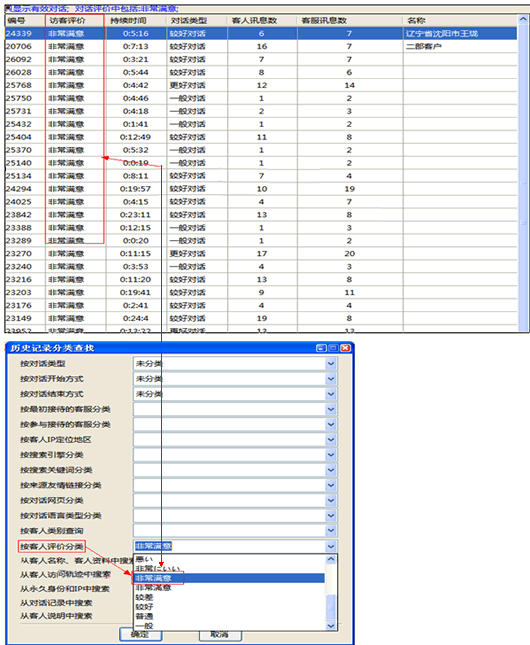Expand the 按对话语言类型分类 dropdown
The image size is (530, 645).
[x=331, y=516]
